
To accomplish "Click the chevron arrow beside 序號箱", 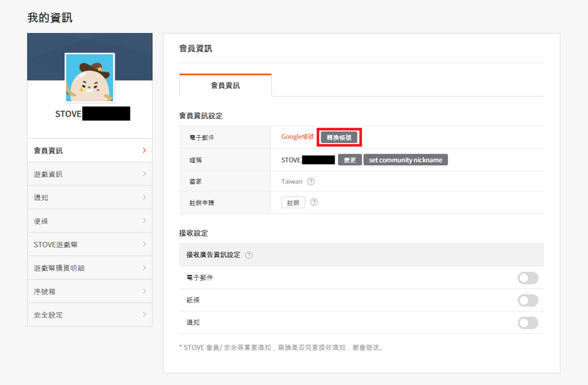I will click(x=144, y=291).
